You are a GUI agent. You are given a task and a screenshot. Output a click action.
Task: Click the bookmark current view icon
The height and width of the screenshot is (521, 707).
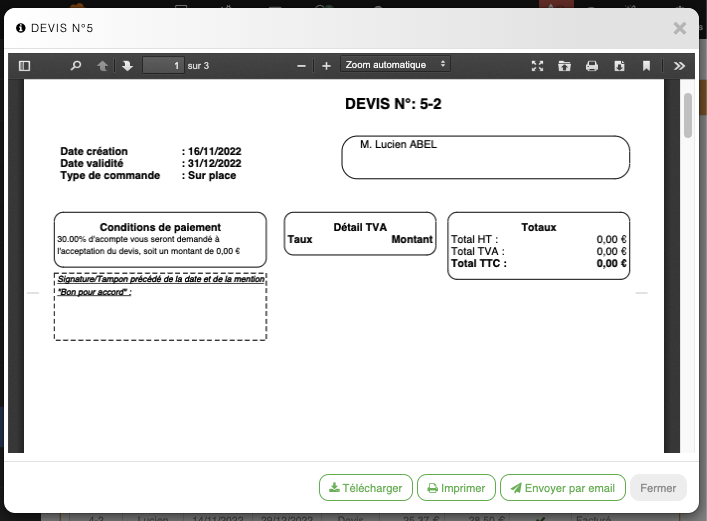point(647,66)
